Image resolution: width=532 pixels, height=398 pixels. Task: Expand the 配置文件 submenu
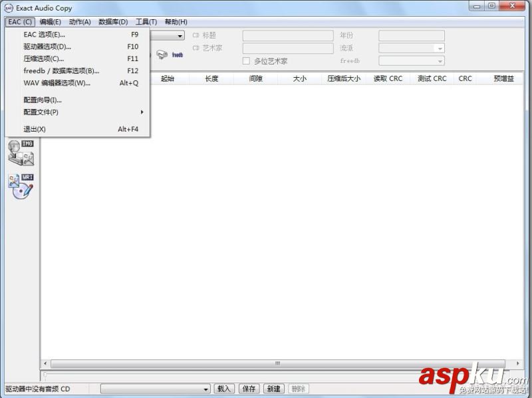click(x=40, y=112)
